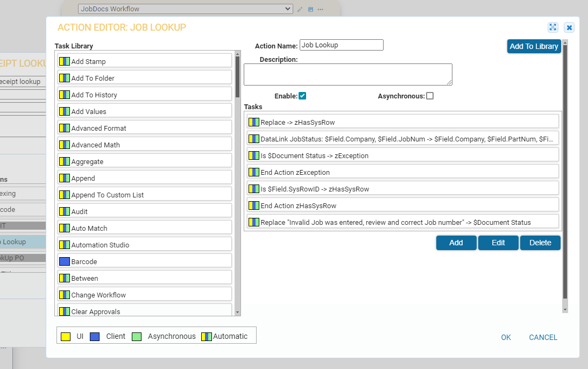
Task: Expand the Action Editor dialog to fullscreen
Action: [552, 27]
